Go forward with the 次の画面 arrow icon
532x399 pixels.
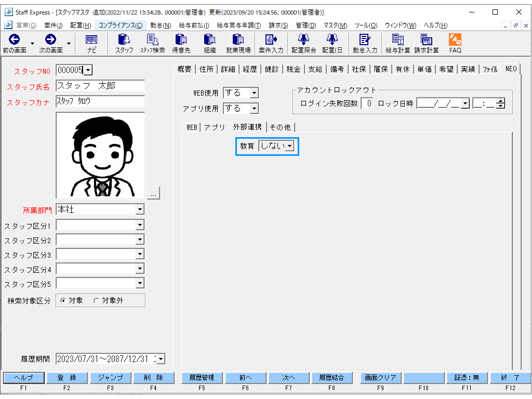click(50, 39)
